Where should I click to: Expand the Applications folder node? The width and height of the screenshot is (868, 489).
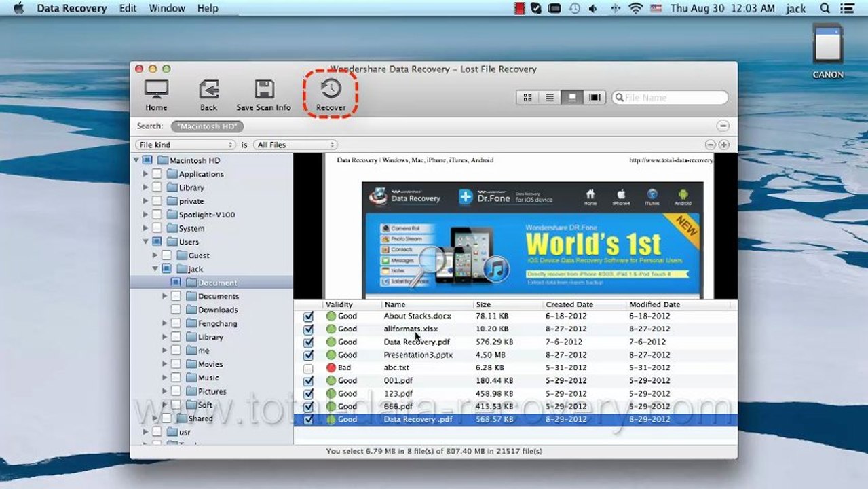point(145,174)
